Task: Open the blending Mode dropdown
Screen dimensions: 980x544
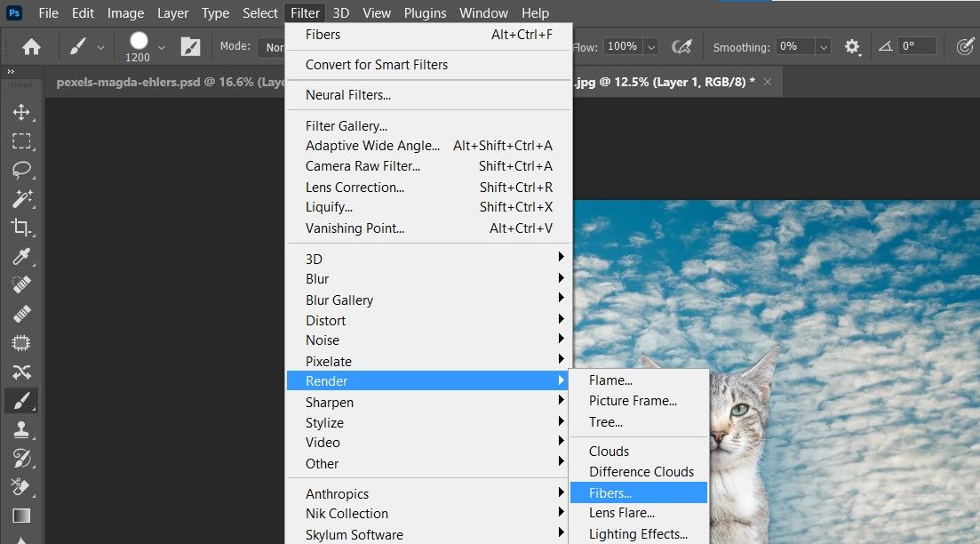Action: coord(271,47)
